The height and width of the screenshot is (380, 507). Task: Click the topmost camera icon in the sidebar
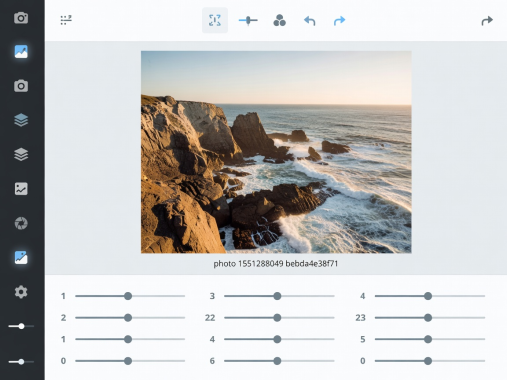coord(21,18)
